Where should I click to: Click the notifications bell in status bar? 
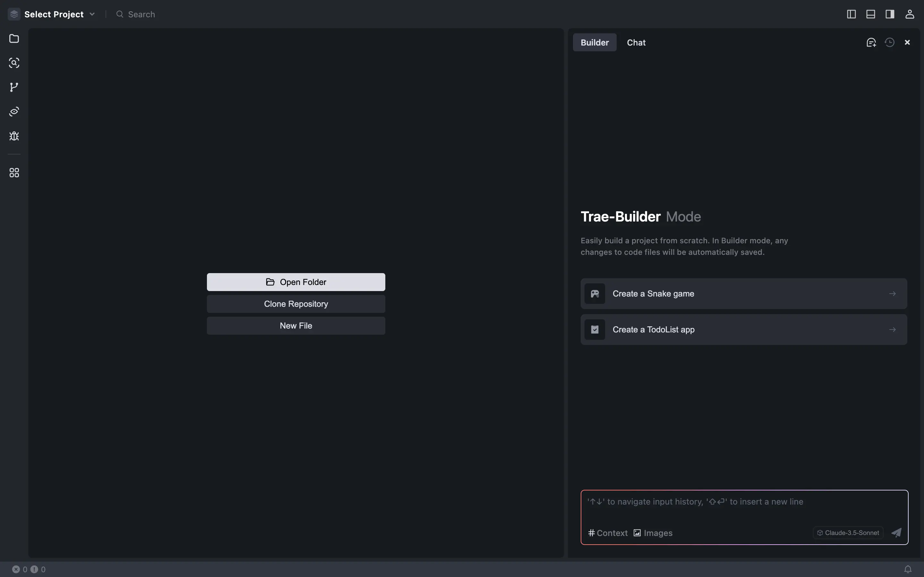(x=908, y=569)
